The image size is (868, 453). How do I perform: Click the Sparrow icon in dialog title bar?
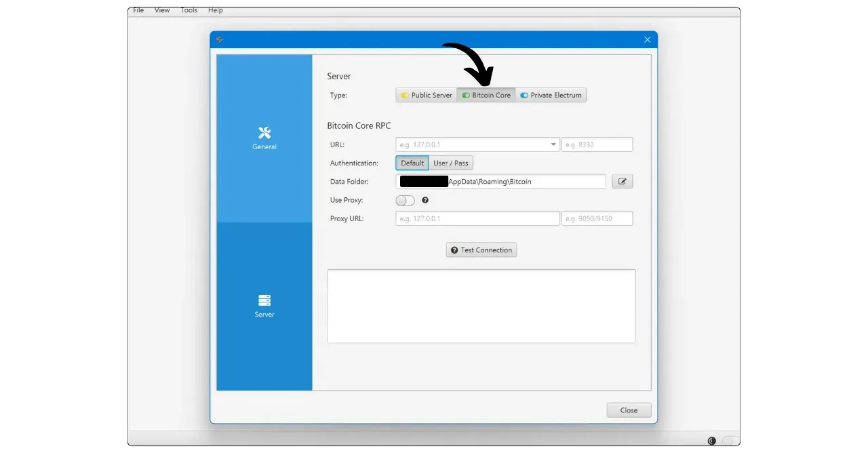click(x=220, y=40)
